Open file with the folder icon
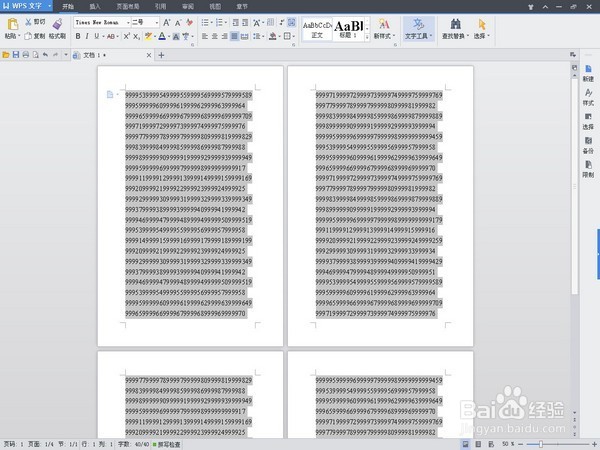This screenshot has height=450, width=600. 6,55
